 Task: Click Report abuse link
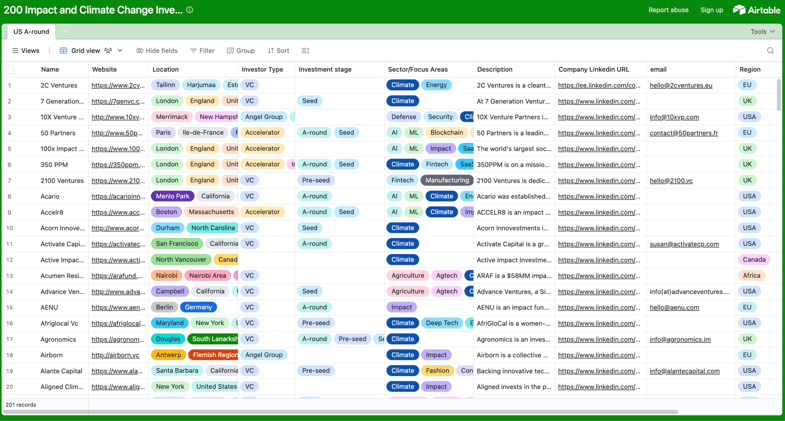[668, 10]
